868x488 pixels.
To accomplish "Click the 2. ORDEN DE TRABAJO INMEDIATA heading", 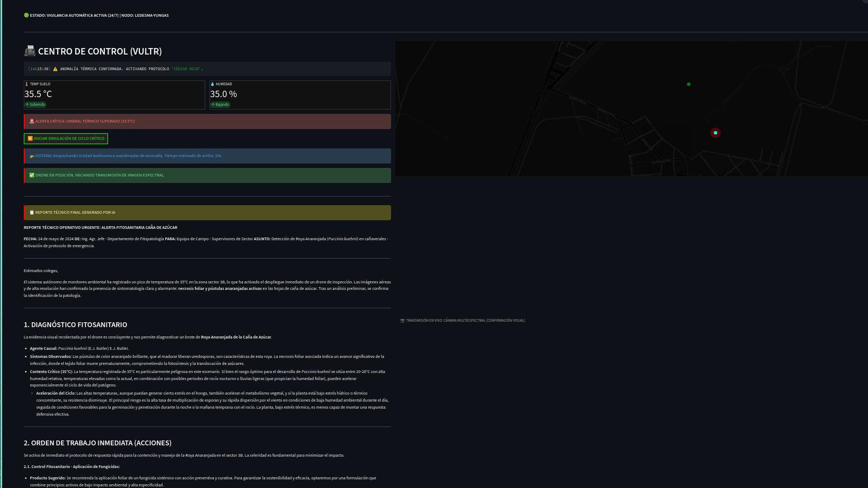I will 97,443.
